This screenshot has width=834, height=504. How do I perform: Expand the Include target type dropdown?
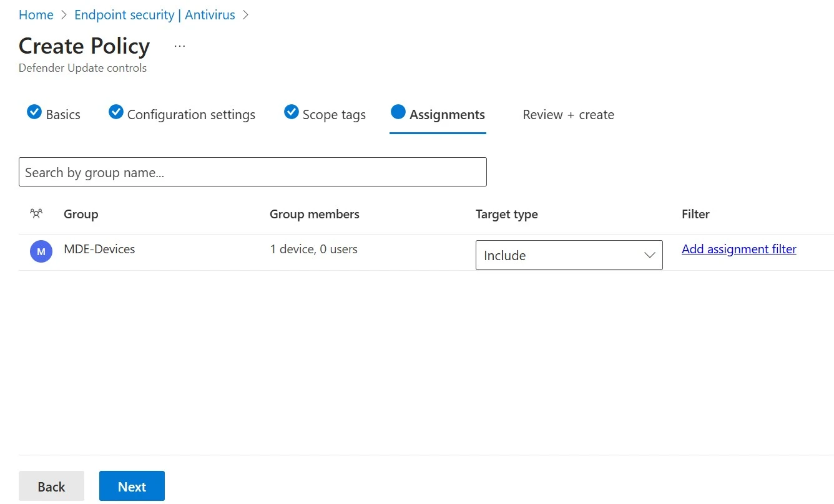click(x=568, y=255)
